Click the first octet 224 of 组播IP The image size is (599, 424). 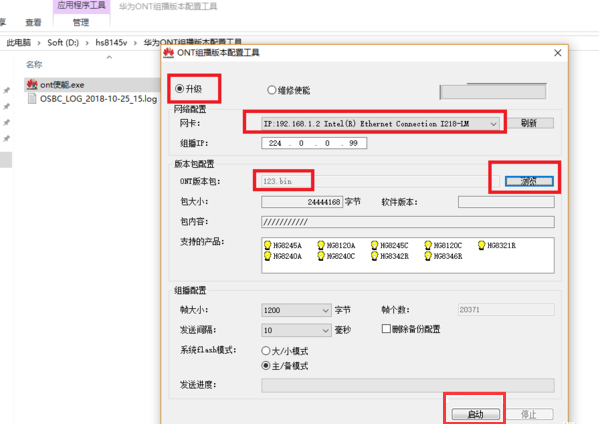click(x=275, y=143)
